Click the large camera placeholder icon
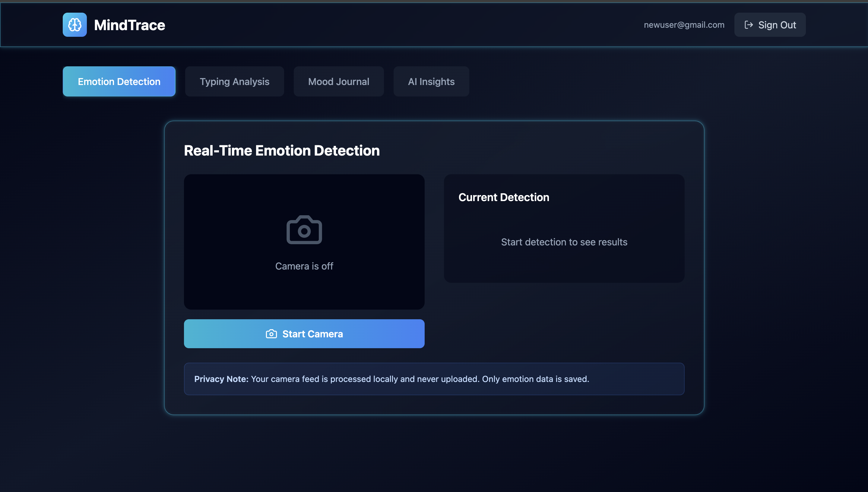The width and height of the screenshot is (868, 492). 304,230
